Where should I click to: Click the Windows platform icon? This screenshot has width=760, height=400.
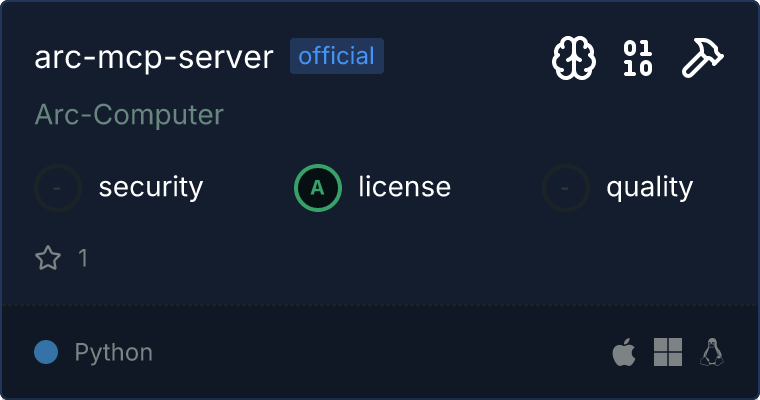point(668,352)
